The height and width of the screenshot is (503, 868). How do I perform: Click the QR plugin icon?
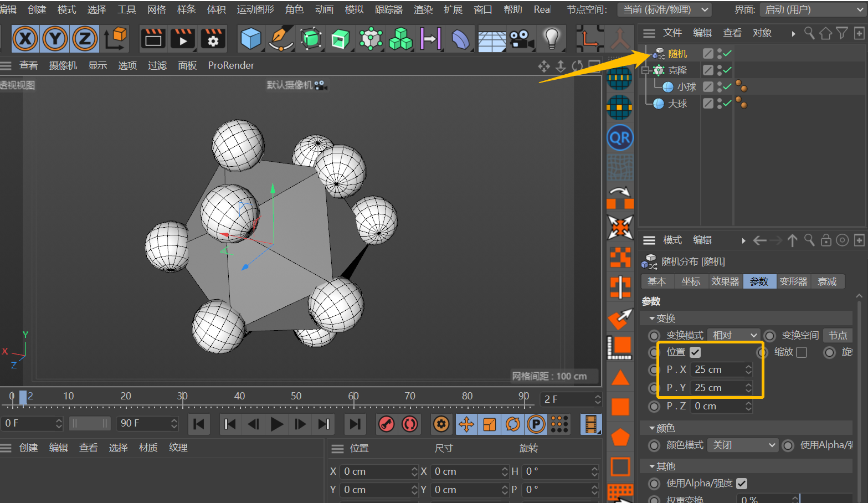[620, 137]
